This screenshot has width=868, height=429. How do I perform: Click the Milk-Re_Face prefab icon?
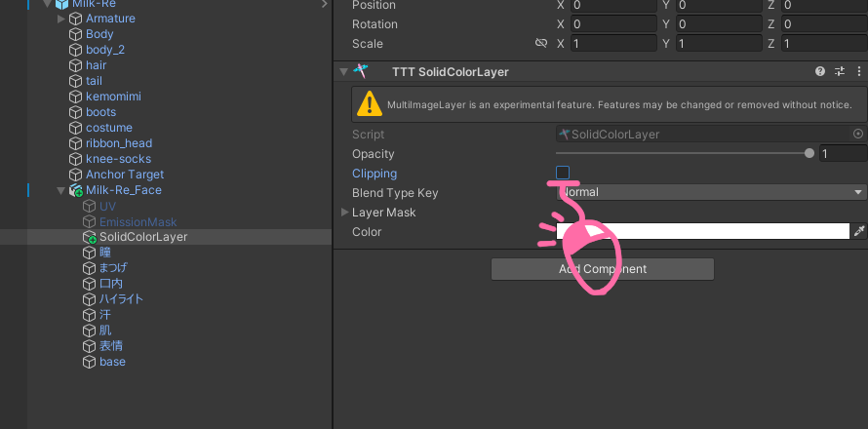(x=76, y=190)
